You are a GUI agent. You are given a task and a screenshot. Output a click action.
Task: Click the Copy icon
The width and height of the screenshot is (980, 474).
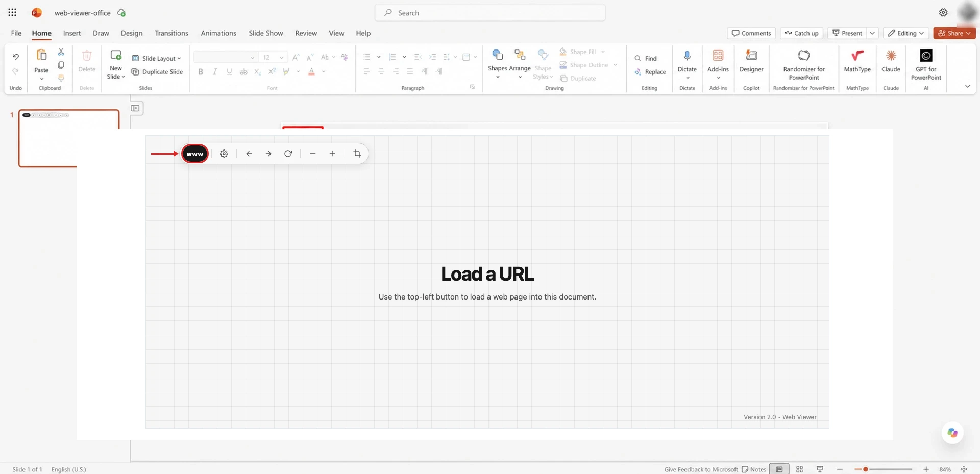(x=61, y=65)
